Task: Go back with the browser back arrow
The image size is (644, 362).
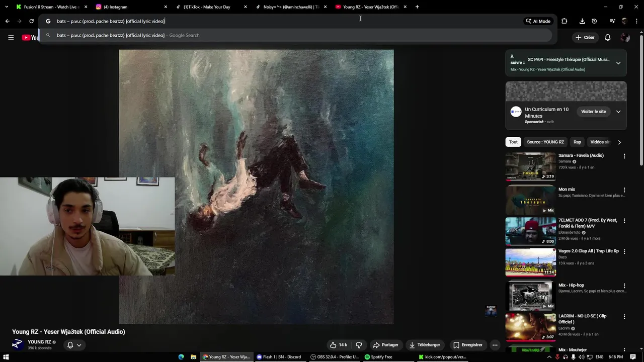Action: 7,21
